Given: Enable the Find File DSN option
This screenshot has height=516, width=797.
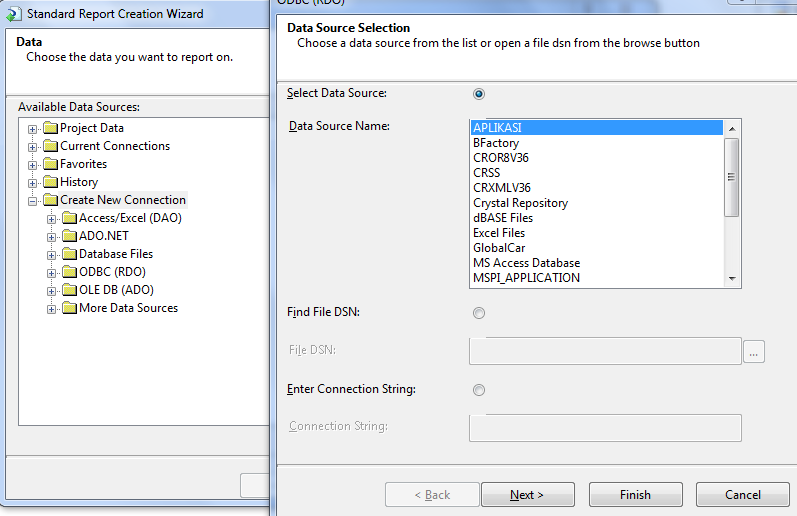Looking at the screenshot, I should (479, 313).
